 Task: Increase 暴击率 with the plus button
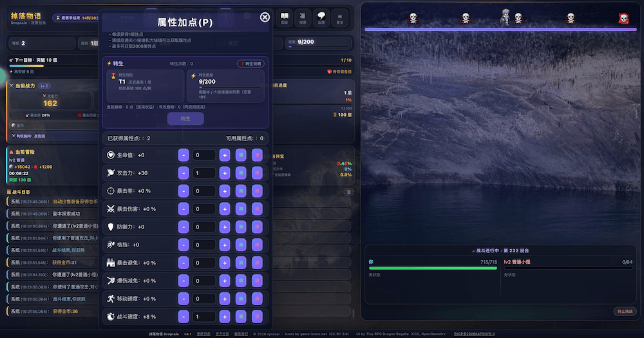(x=225, y=191)
